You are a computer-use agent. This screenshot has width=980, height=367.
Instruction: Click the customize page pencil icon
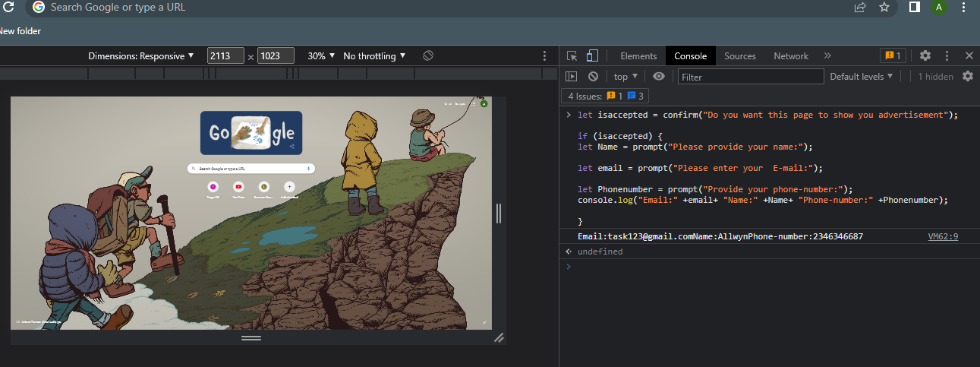click(x=484, y=322)
